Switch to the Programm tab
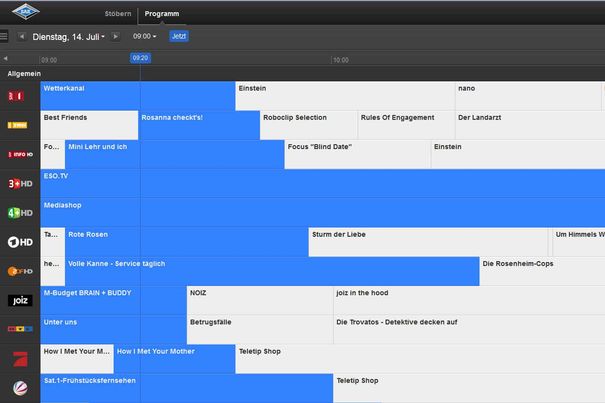Screen dimensions: 605x403 click(x=161, y=14)
